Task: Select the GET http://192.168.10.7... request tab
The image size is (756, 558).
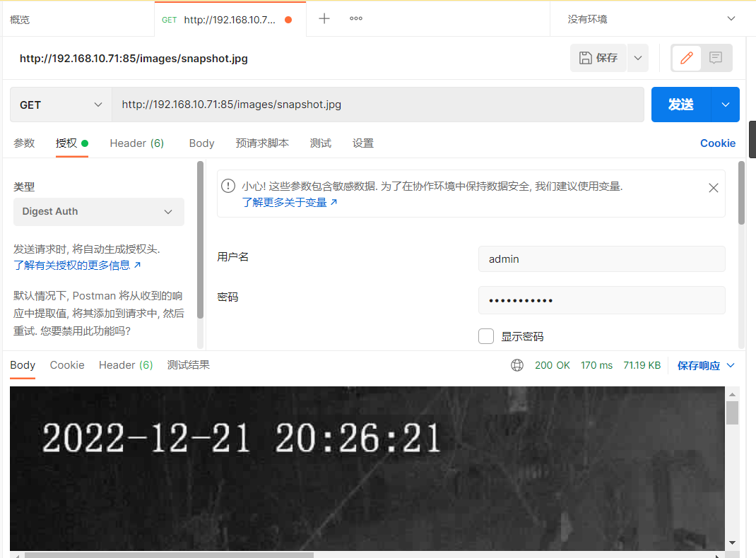Action: tap(230, 20)
